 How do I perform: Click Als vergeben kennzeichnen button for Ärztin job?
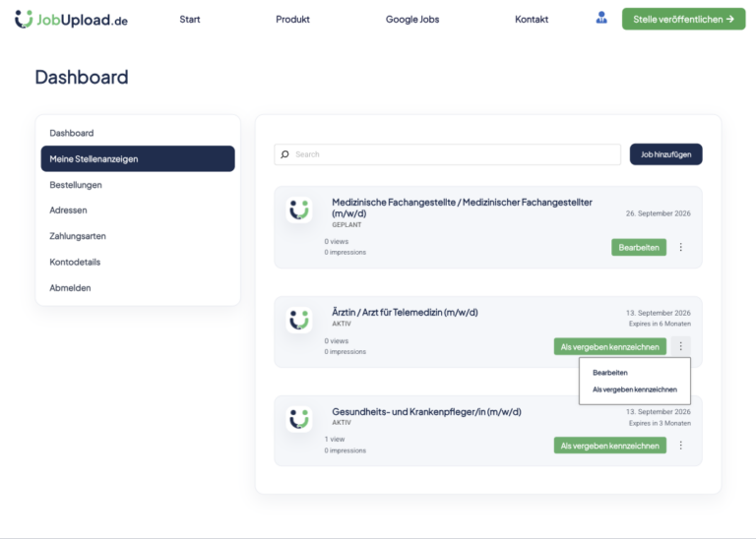point(610,347)
